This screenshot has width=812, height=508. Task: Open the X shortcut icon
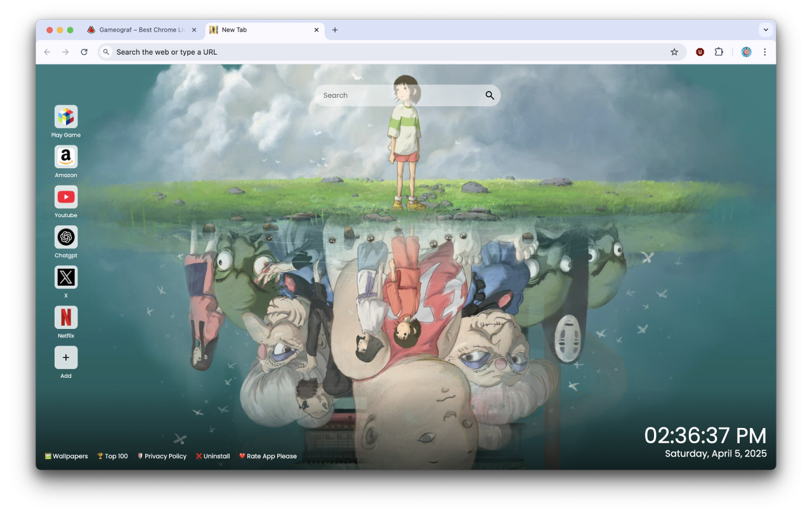tap(66, 277)
